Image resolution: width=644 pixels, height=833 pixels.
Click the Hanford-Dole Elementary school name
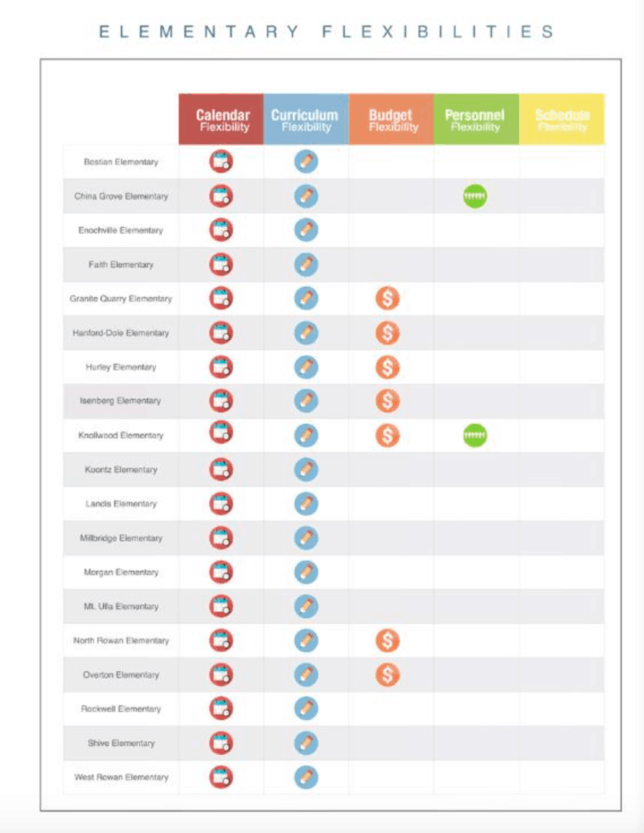[120, 333]
